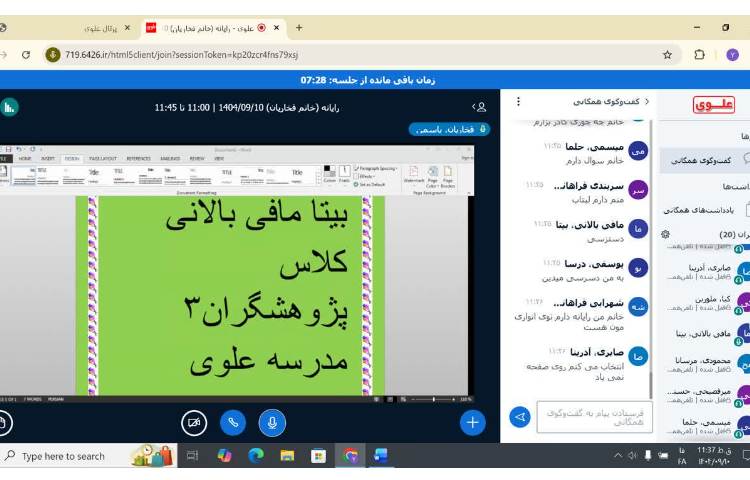Screen dimensions: 750x480
Task: Open the blue plus actions menu
Action: 473,423
